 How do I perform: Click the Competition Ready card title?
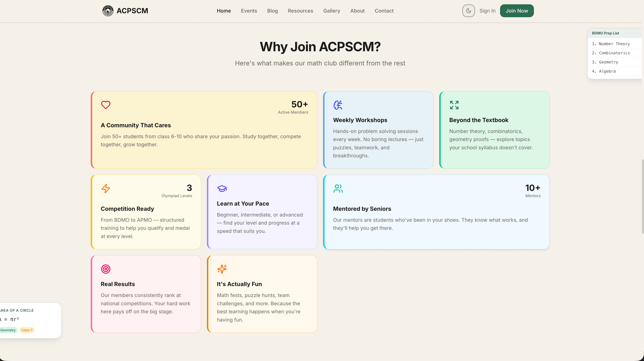[127, 209]
